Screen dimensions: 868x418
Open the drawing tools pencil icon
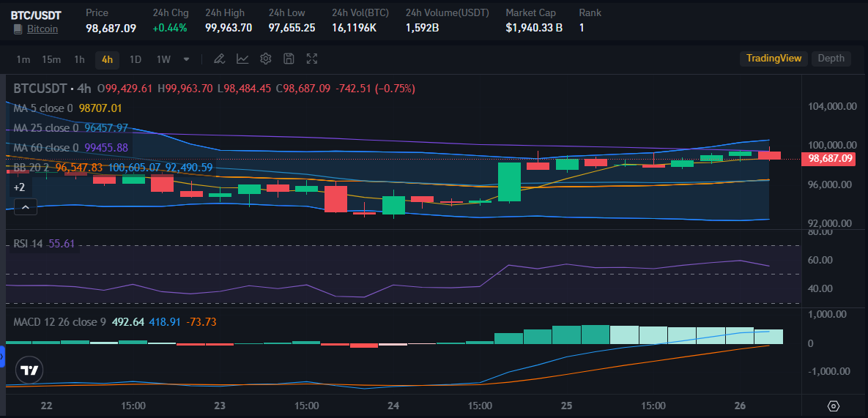coord(219,59)
